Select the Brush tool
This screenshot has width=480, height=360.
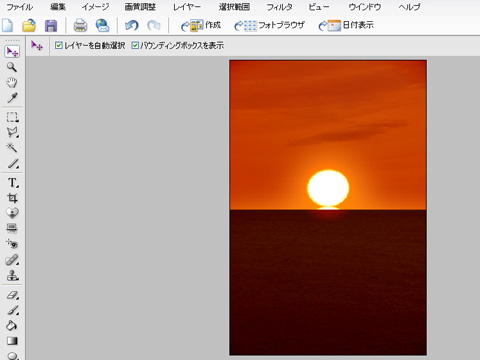(12, 310)
